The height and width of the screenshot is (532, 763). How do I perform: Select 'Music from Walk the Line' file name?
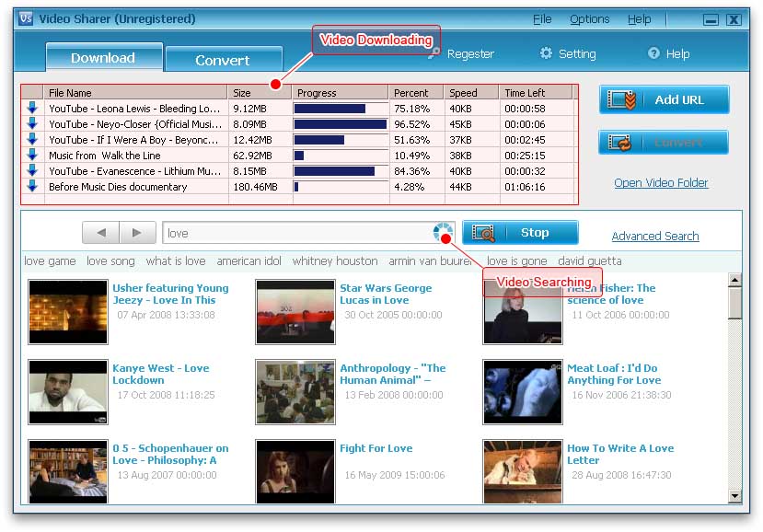[105, 156]
